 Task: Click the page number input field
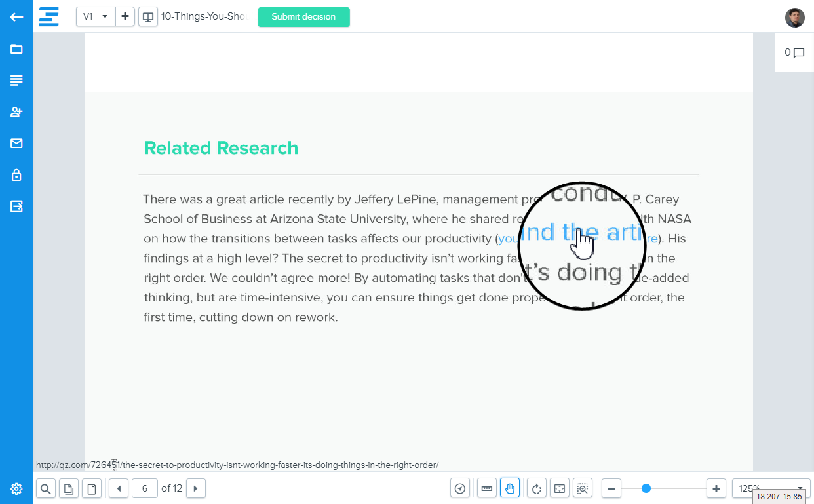click(x=145, y=488)
